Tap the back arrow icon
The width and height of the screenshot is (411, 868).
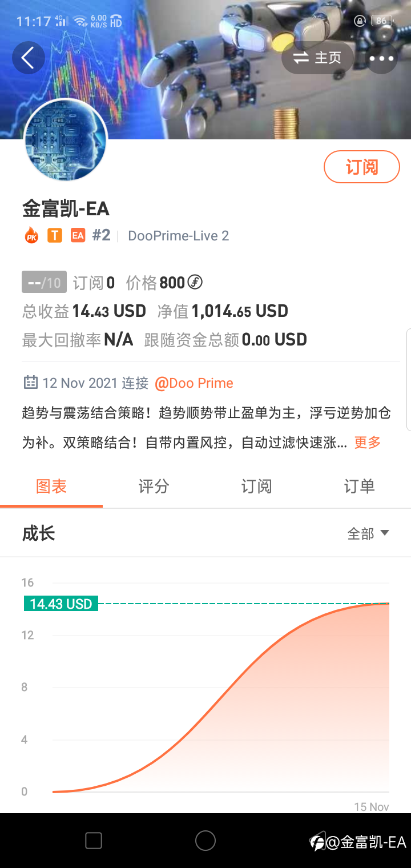click(x=29, y=58)
